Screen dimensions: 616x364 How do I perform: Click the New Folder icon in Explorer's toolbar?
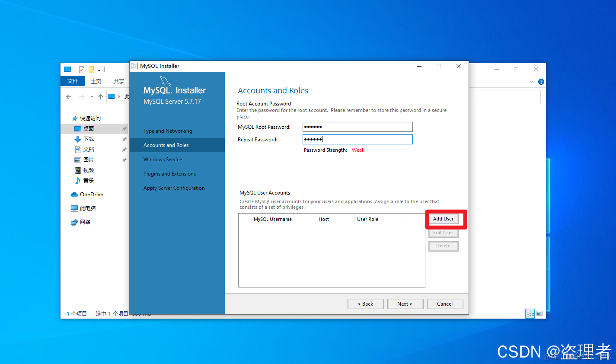[91, 69]
